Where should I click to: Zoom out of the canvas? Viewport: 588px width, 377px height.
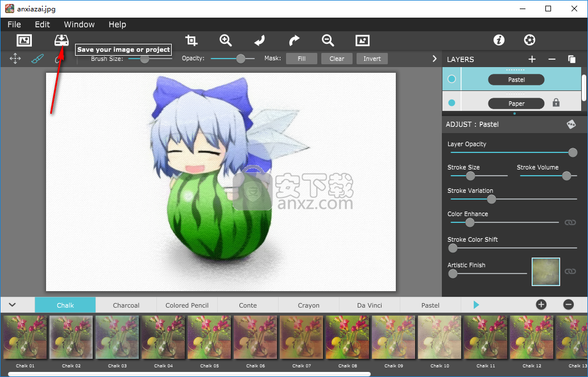[x=328, y=40]
